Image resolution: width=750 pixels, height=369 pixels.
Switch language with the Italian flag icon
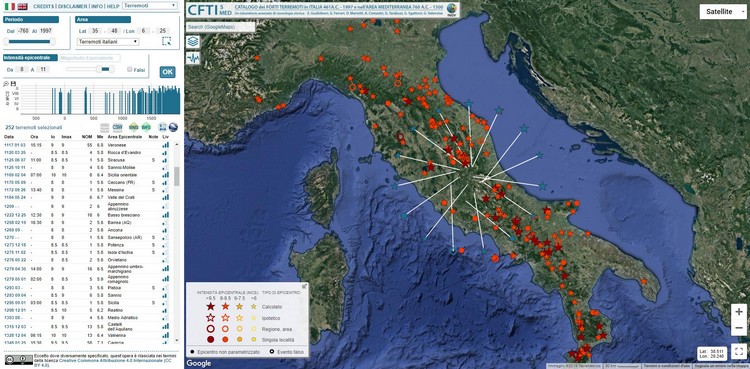coord(10,6)
